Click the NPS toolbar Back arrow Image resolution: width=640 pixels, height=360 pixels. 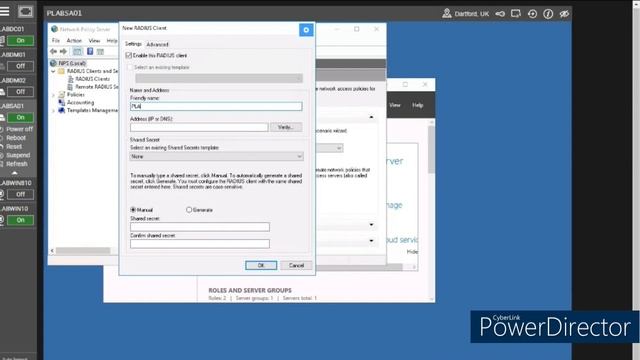tap(53, 51)
